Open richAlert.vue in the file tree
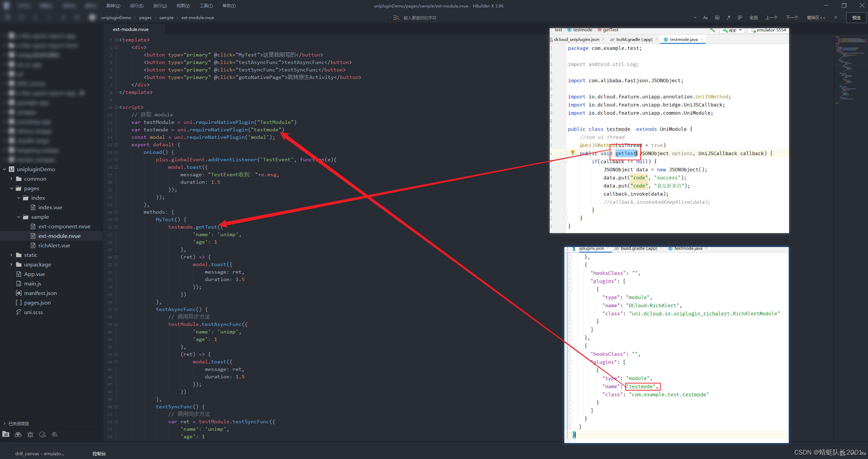 (54, 245)
